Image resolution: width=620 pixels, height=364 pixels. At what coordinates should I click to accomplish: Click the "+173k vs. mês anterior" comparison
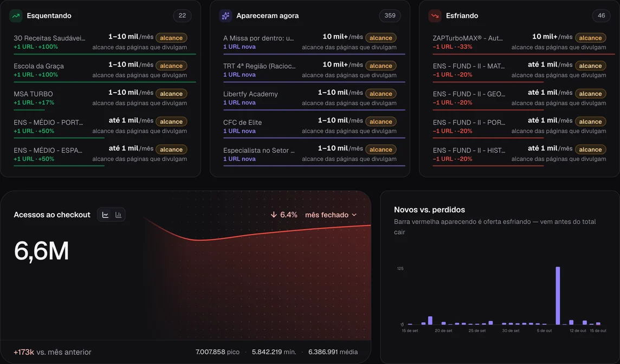(x=53, y=352)
